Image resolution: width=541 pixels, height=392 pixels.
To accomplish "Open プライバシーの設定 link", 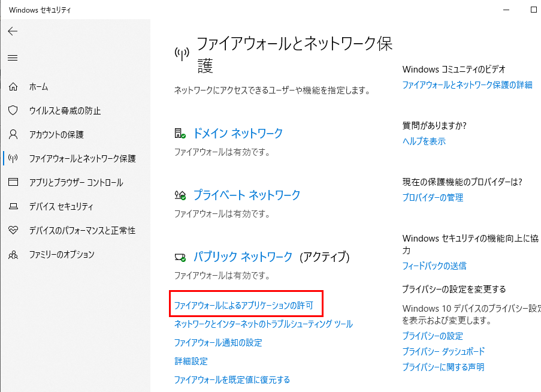I will [x=433, y=336].
